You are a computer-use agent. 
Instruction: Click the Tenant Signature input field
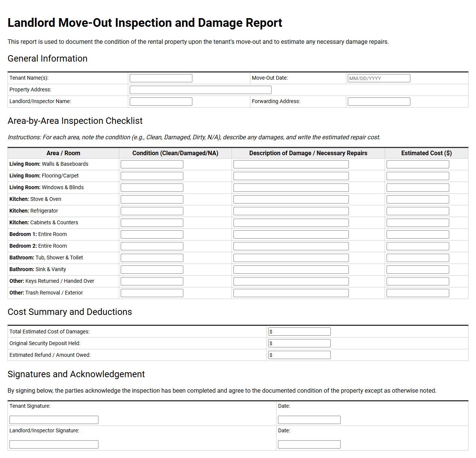54,420
